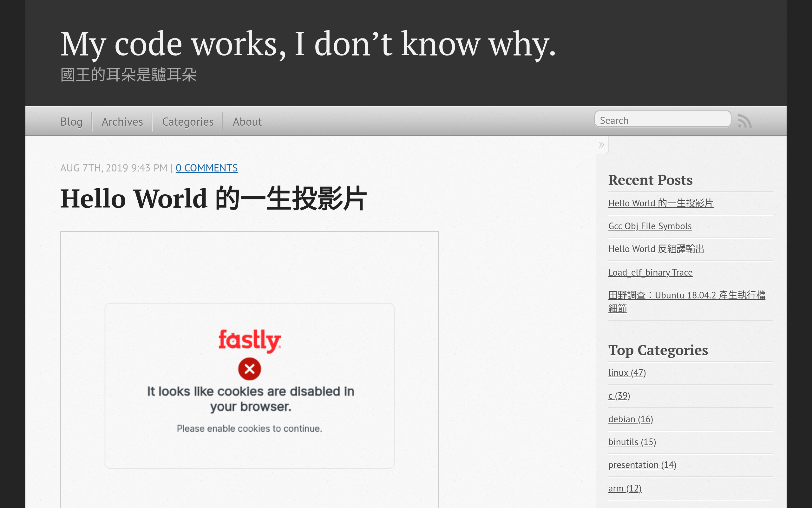Open the 0 Comments link

[206, 168]
